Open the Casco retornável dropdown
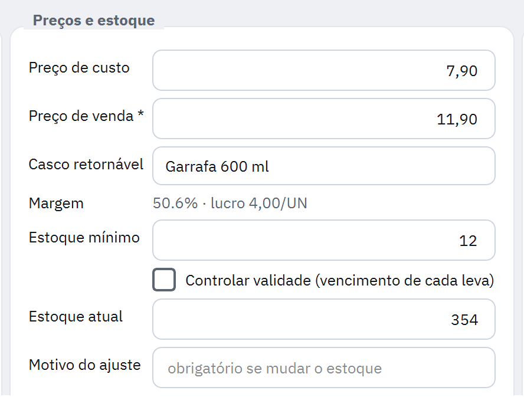The height and width of the screenshot is (420, 524). point(323,166)
